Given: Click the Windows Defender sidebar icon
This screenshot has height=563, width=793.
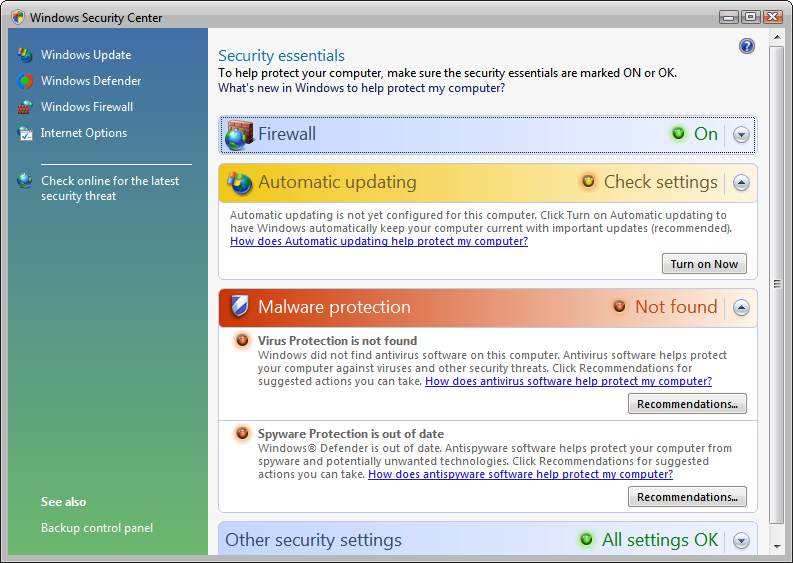Looking at the screenshot, I should click(x=25, y=81).
